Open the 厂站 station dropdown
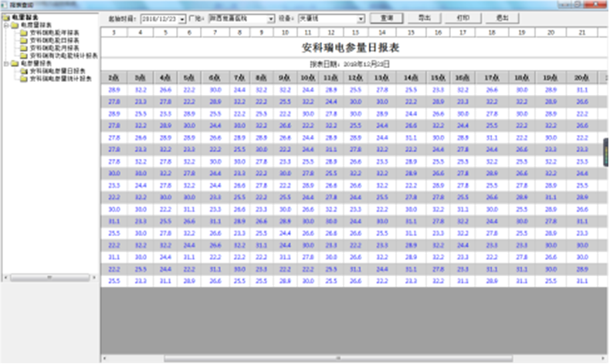This screenshot has width=610, height=364. (270, 18)
